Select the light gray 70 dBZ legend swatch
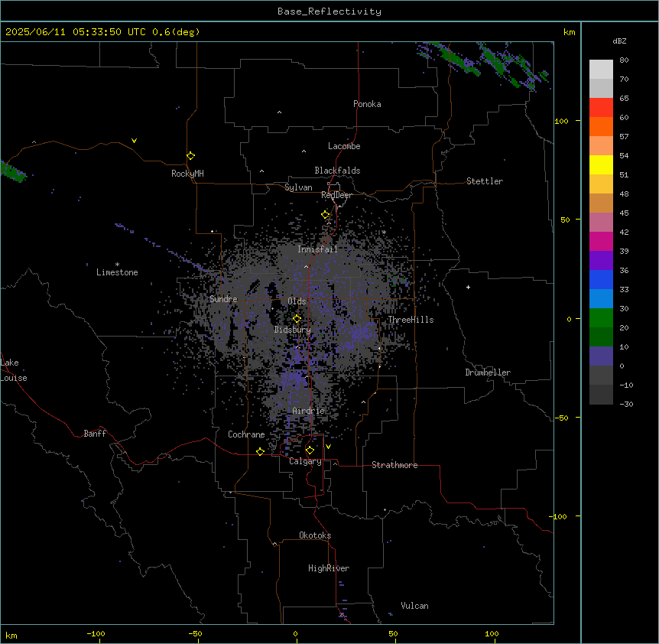Viewport: 659px width, 644px height. click(x=601, y=70)
